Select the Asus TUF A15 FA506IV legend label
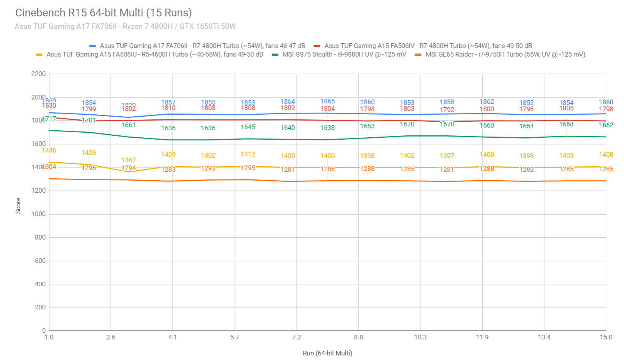The height and width of the screenshot is (364, 624). (428, 46)
